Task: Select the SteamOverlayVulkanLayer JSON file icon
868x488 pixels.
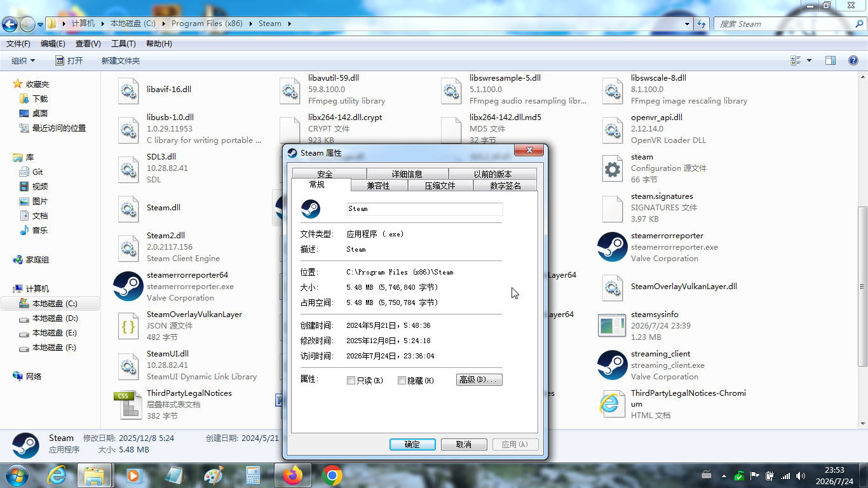Action: coord(128,326)
